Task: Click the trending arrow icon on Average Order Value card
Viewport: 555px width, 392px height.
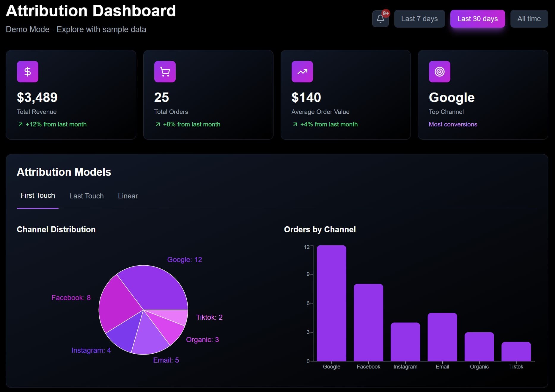Action: coord(302,71)
